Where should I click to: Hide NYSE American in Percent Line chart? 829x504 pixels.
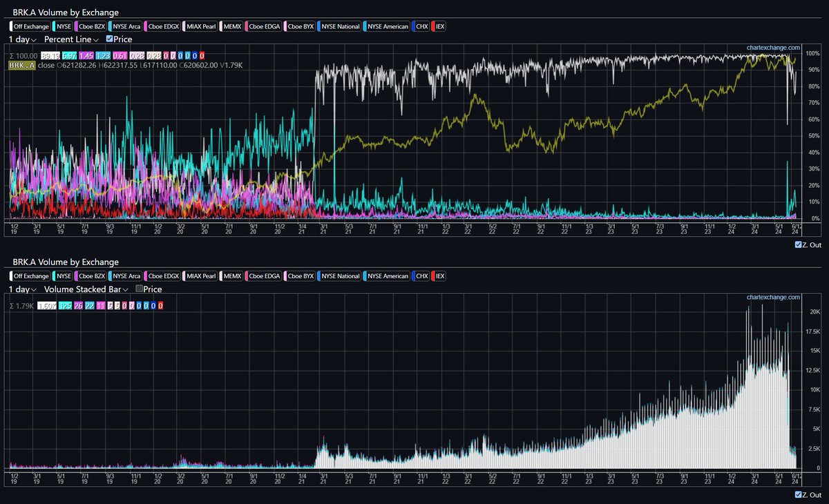pyautogui.click(x=387, y=26)
